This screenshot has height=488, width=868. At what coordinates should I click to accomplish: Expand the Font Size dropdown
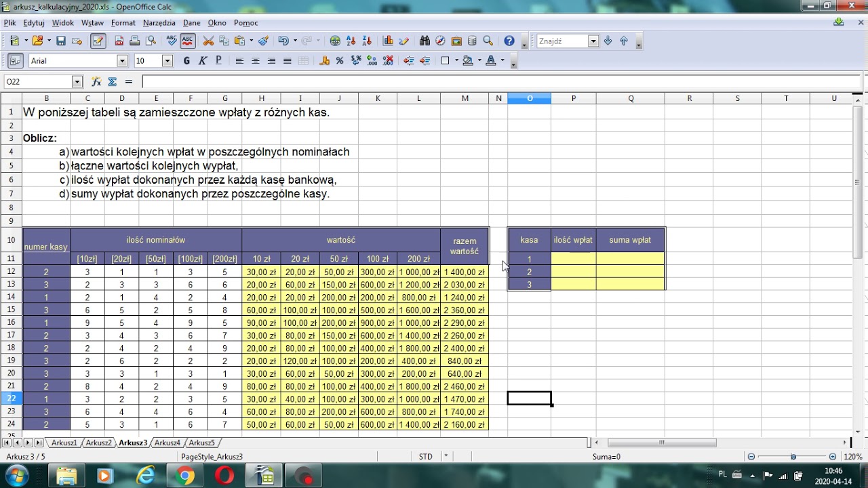point(167,61)
